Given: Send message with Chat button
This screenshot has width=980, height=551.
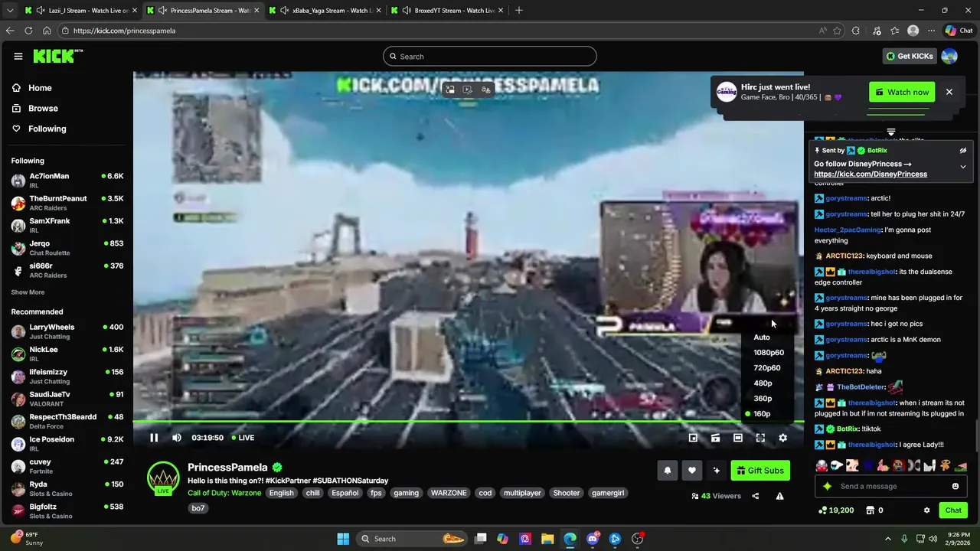Looking at the screenshot, I should tap(953, 510).
